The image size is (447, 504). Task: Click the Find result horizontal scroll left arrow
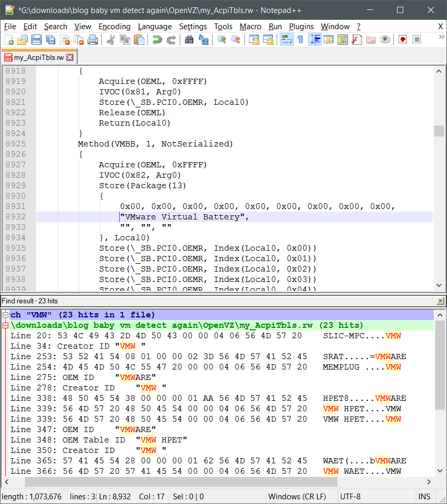6,482
